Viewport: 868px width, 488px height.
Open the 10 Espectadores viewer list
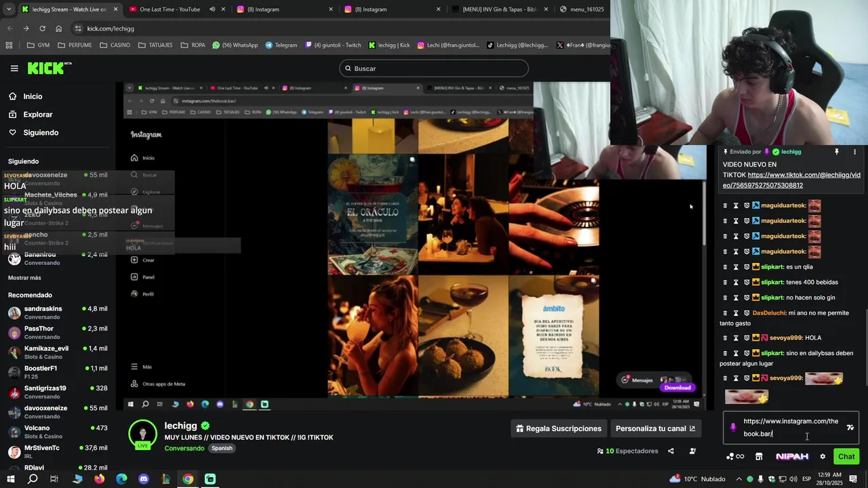coord(627,451)
